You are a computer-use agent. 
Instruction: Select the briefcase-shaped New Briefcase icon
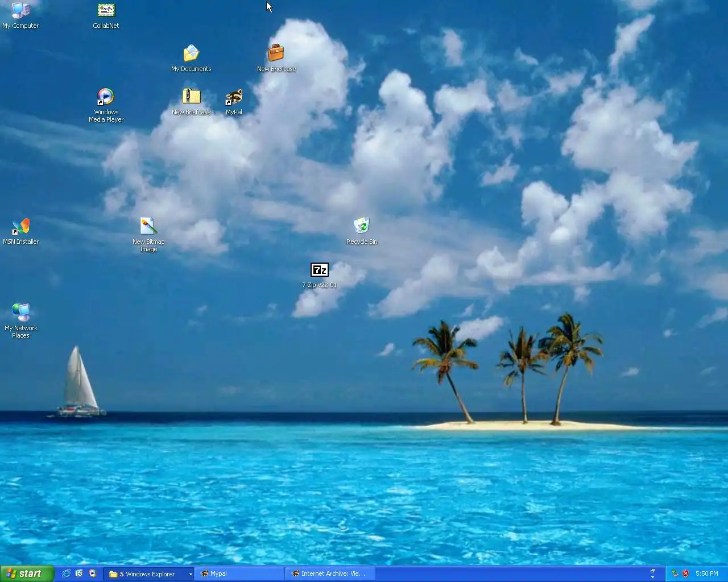[x=276, y=53]
